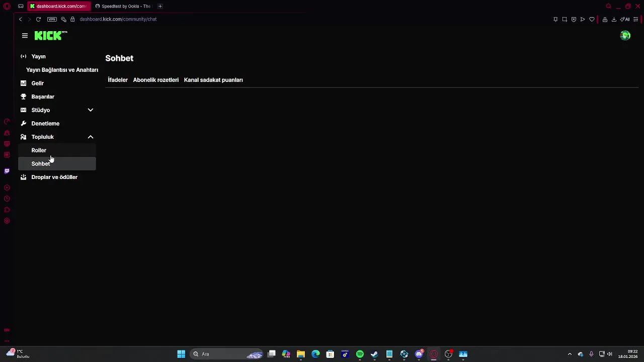
Task: Collapse the Topluluk chevron
Action: [x=91, y=137]
